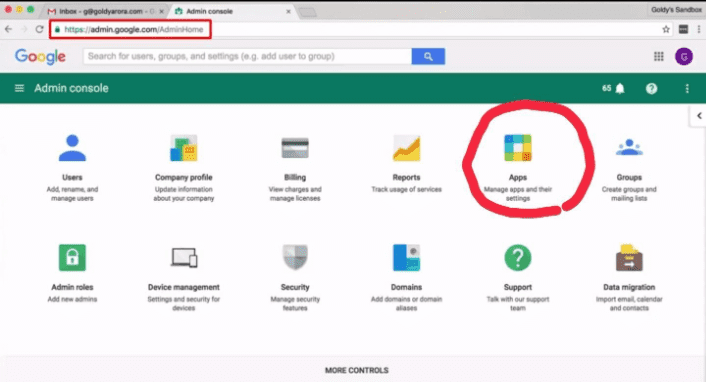Click 'Add new admins' description
706x382 pixels.
[x=72, y=299]
